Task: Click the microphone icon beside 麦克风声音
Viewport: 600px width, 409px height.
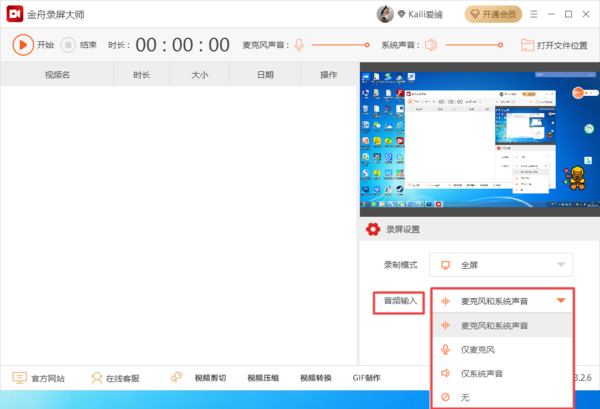Action: (x=298, y=45)
